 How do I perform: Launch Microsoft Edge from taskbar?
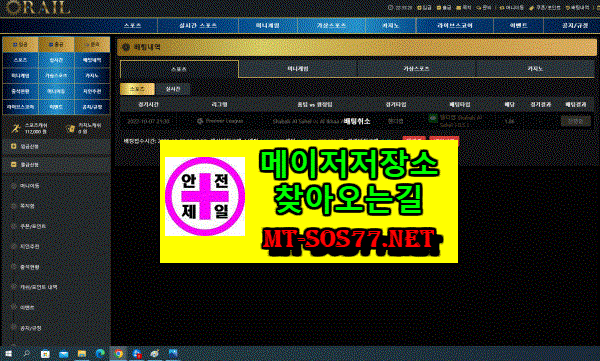point(100,354)
